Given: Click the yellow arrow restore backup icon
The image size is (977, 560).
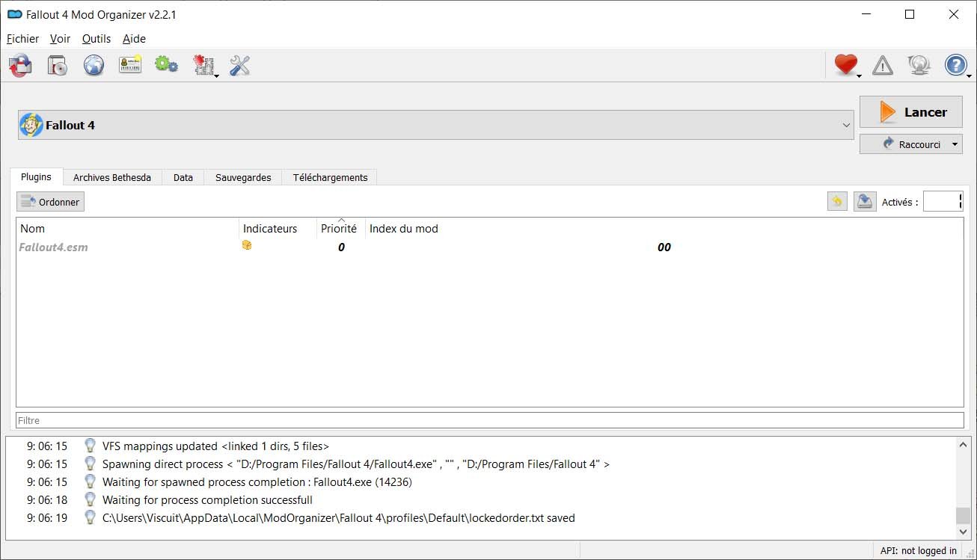Looking at the screenshot, I should click(x=837, y=201).
